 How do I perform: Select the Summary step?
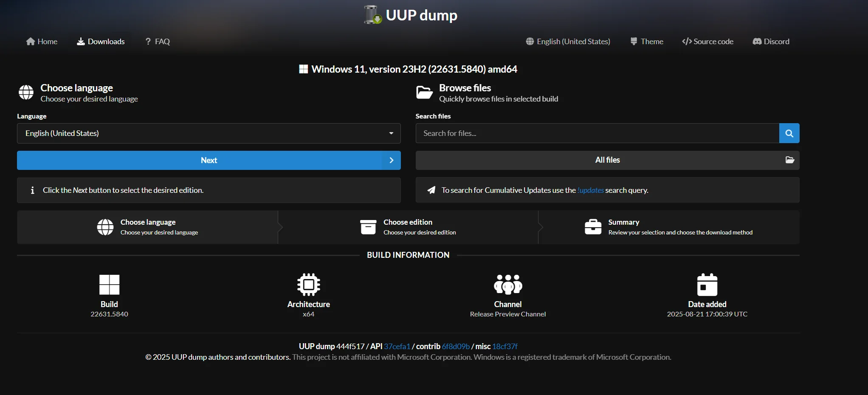669,227
